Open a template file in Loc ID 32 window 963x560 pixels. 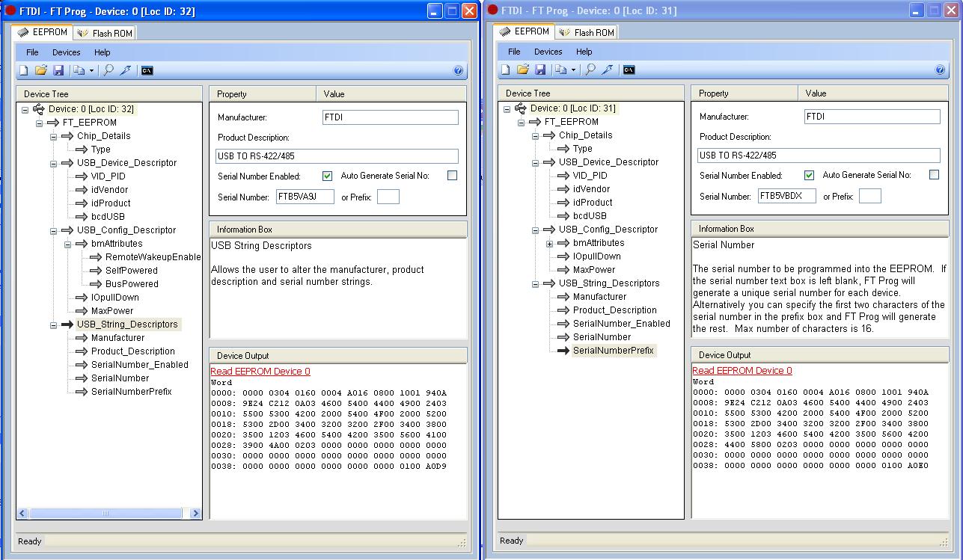(x=41, y=70)
